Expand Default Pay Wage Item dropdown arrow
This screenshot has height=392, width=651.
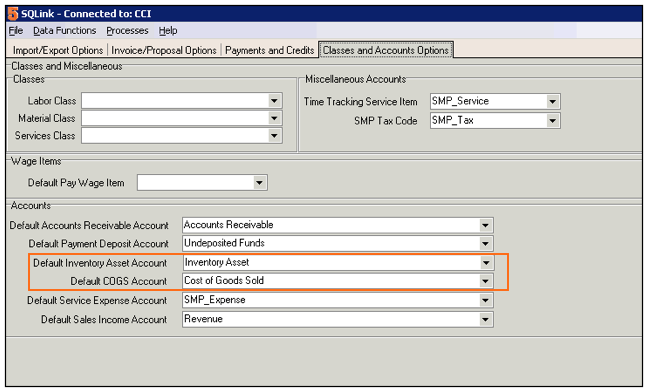tap(259, 183)
